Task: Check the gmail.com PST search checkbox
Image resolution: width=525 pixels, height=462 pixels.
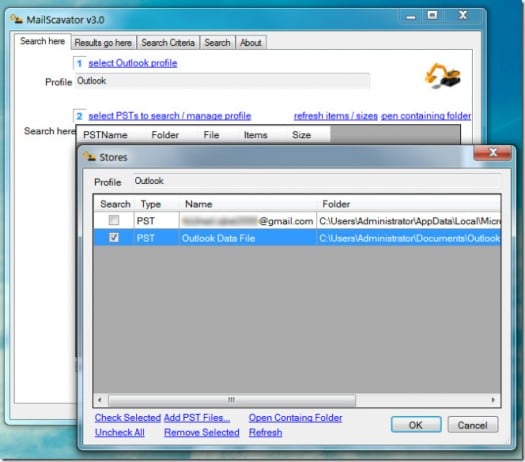Action: (x=114, y=220)
